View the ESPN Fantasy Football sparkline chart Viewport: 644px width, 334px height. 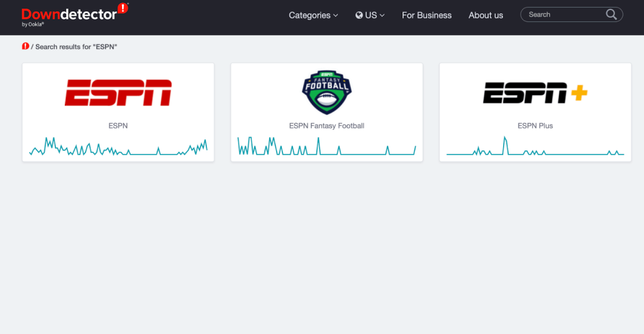326,146
